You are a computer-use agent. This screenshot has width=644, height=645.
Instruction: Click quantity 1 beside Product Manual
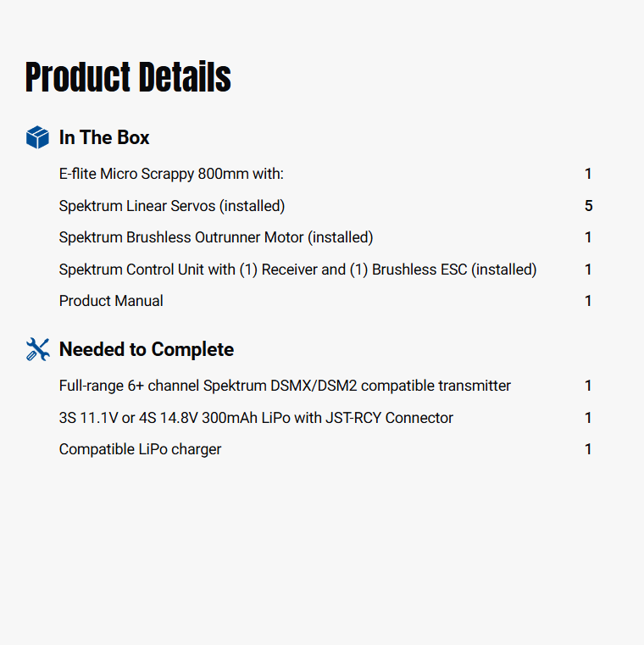(x=588, y=301)
